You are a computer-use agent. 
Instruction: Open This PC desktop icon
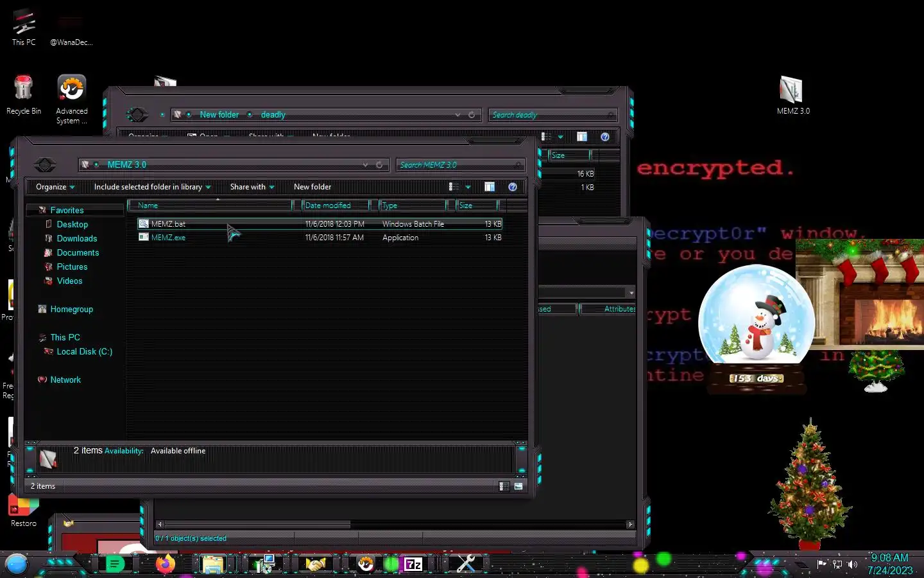[x=24, y=28]
